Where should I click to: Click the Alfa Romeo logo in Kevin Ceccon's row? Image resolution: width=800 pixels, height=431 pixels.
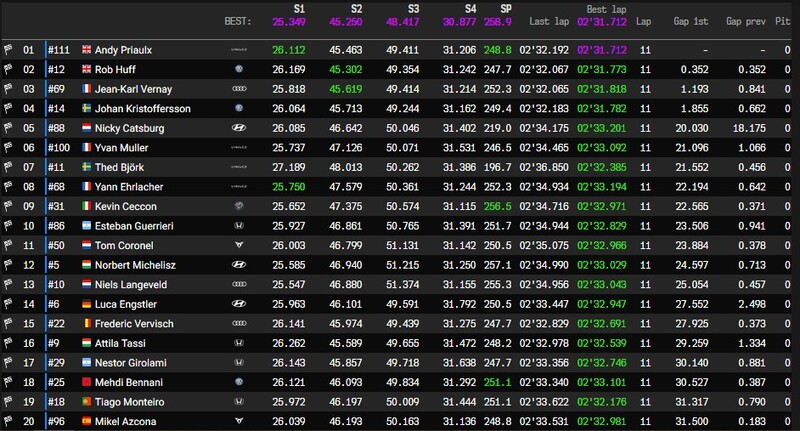click(x=239, y=206)
